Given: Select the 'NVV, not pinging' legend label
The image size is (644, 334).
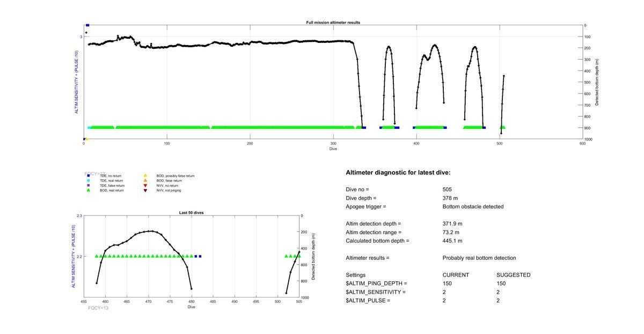Looking at the screenshot, I should [169, 190].
